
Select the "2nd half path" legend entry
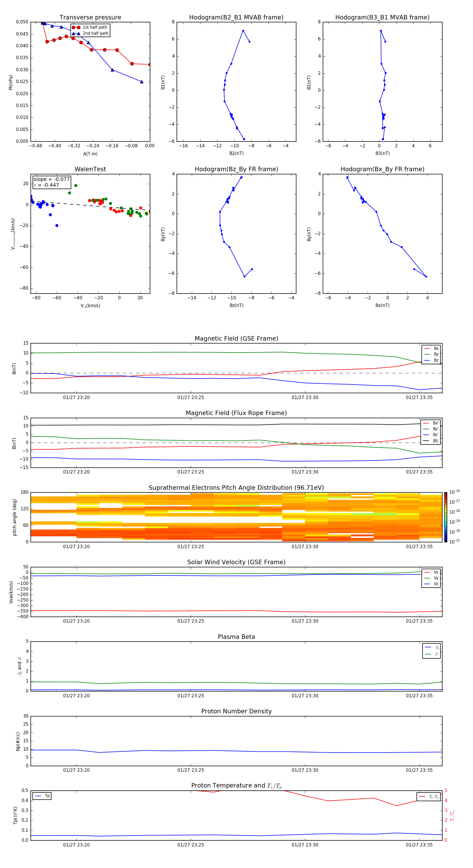tap(90, 33)
